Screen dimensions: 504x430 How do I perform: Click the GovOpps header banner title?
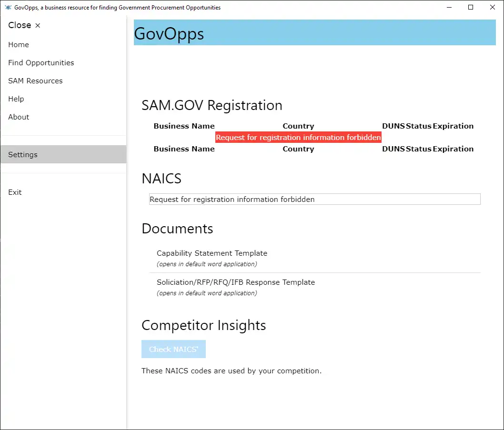pyautogui.click(x=169, y=33)
